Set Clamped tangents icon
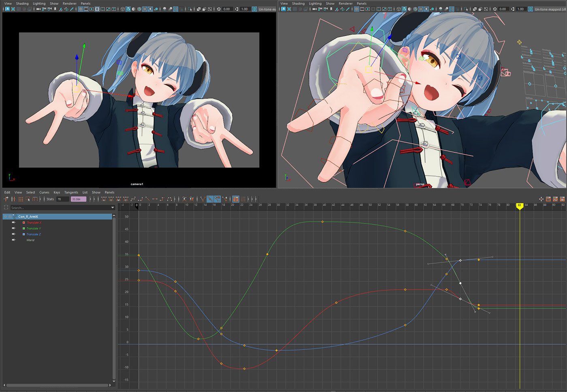Screen dimensions: 567x392 click(x=140, y=199)
